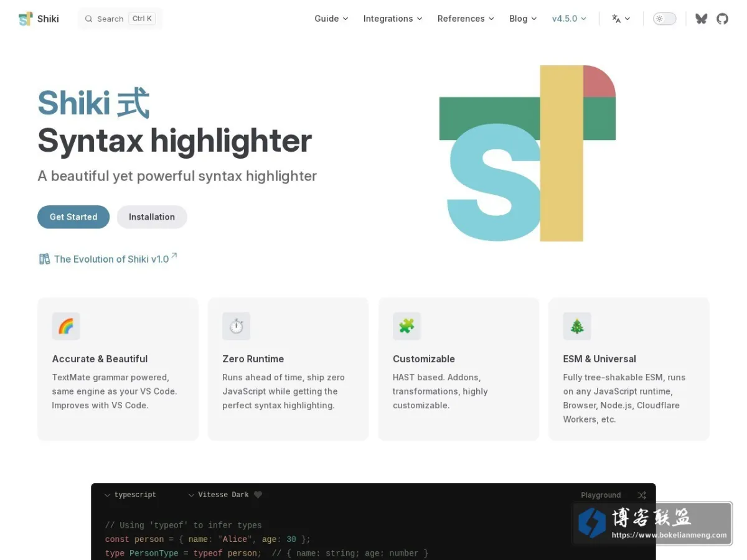Image resolution: width=747 pixels, height=560 pixels.
Task: Expand the References navigation menu
Action: pos(466,19)
